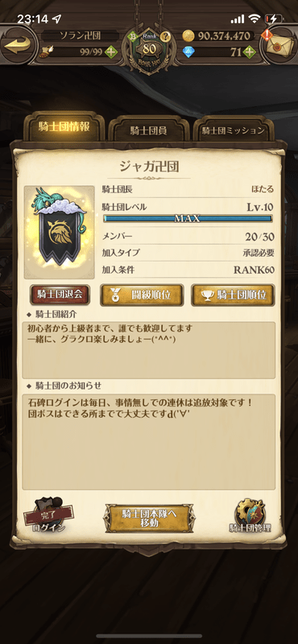This screenshot has height=644, width=298.
Task: Add gems with the green plus icon
Action: [x=249, y=52]
